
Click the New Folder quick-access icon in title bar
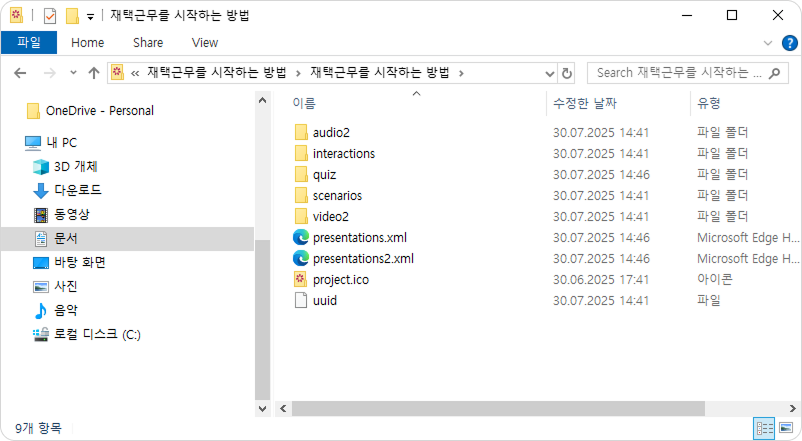click(x=72, y=16)
